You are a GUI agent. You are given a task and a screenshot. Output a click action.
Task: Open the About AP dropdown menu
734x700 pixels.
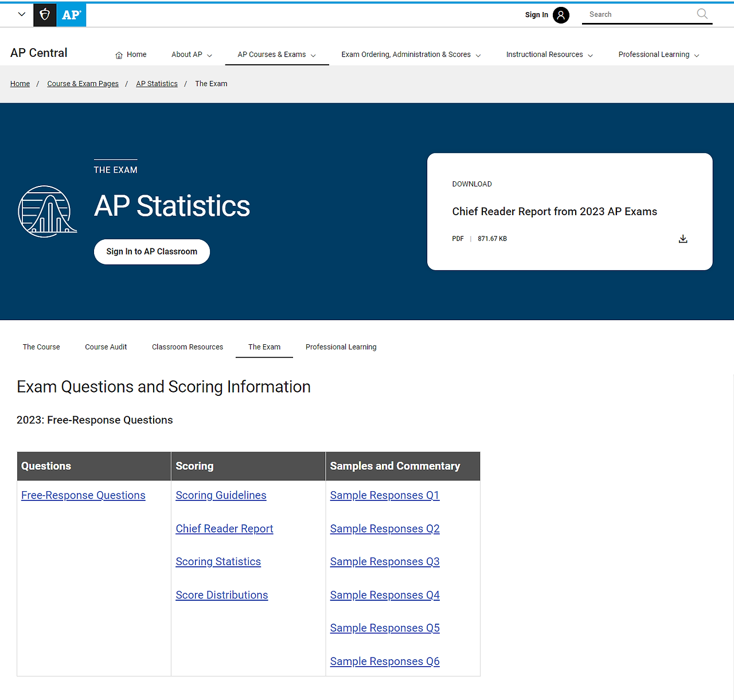pos(192,55)
